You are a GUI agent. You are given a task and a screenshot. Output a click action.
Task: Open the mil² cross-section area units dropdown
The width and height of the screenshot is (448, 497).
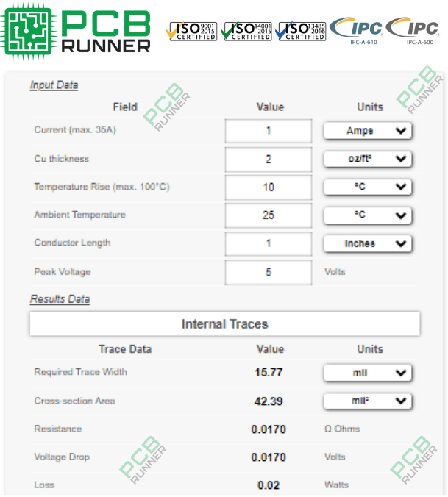click(x=368, y=401)
